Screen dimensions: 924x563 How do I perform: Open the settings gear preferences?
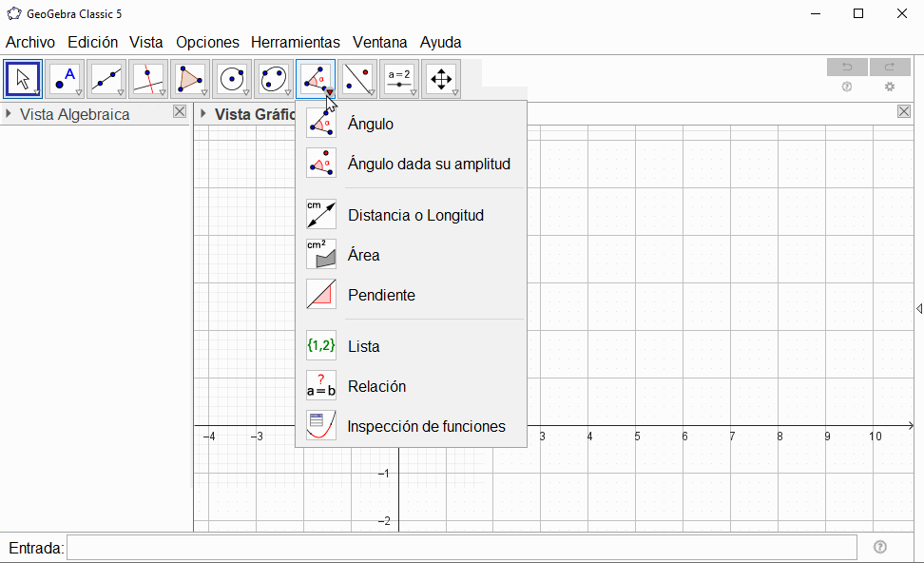coord(890,87)
